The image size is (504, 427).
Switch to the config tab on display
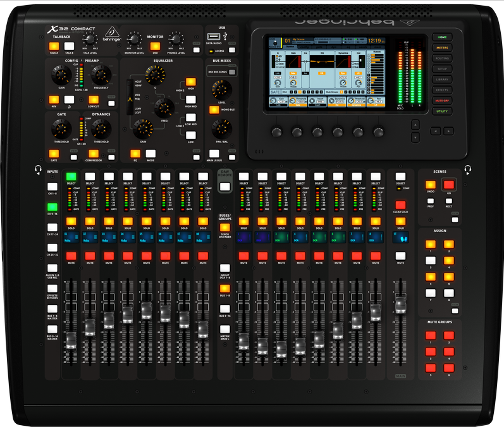click(304, 47)
